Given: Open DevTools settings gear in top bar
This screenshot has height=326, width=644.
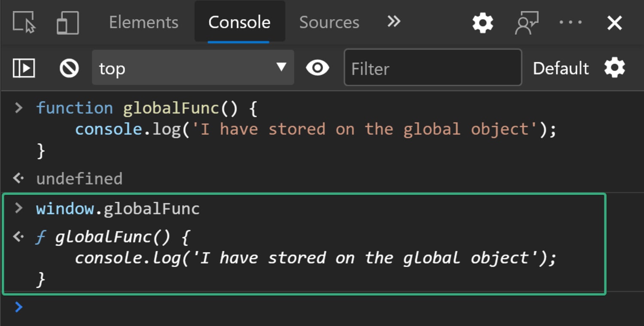Looking at the screenshot, I should coord(483,22).
